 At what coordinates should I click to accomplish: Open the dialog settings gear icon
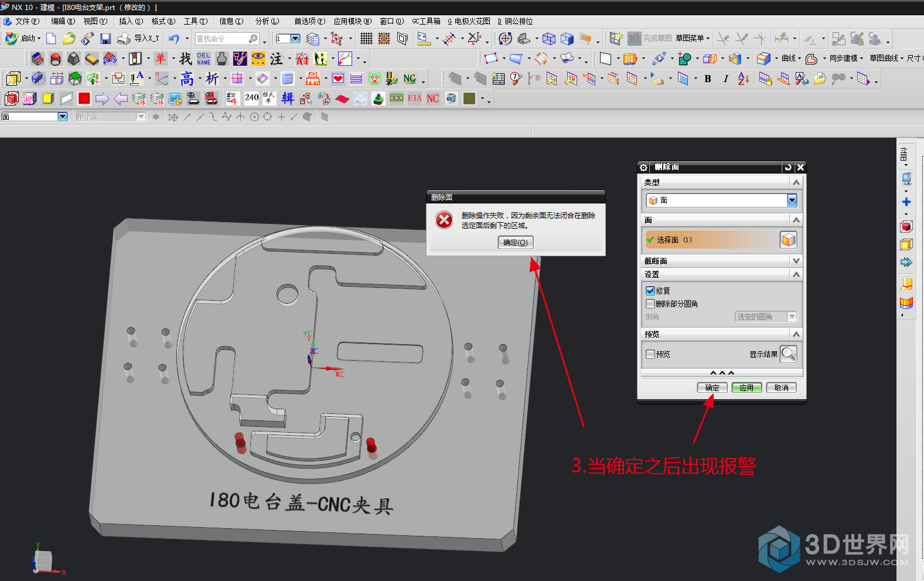[x=643, y=168]
